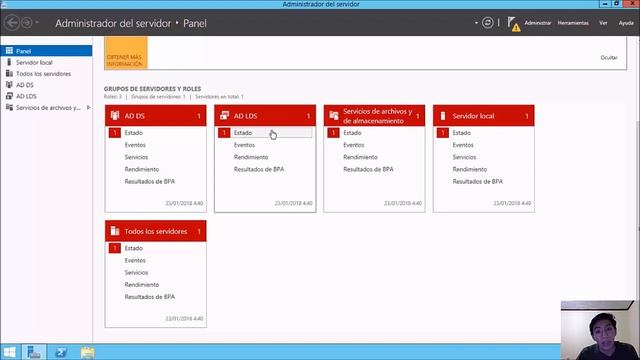Viewport: 640px width, 360px height.
Task: Open the Administrar menu
Action: click(538, 23)
